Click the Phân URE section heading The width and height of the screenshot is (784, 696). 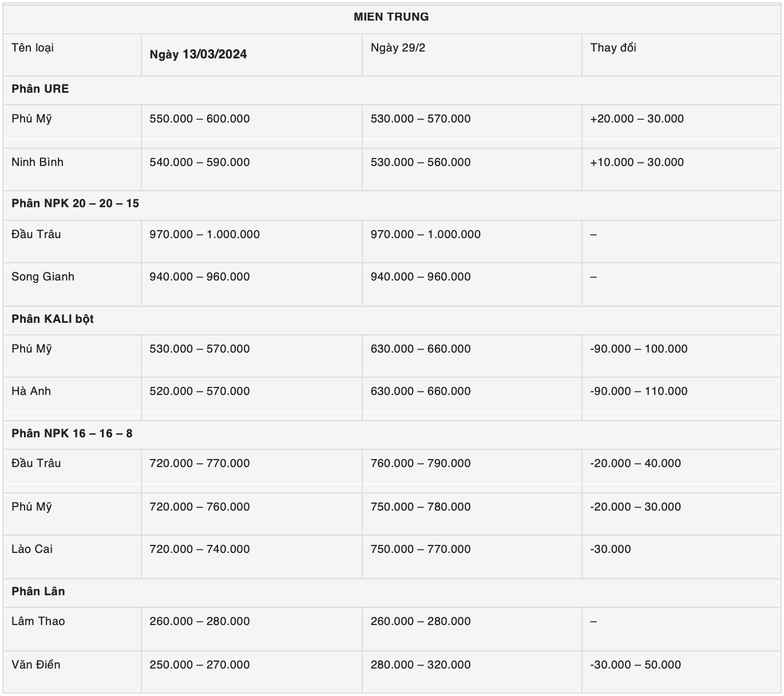click(40, 89)
